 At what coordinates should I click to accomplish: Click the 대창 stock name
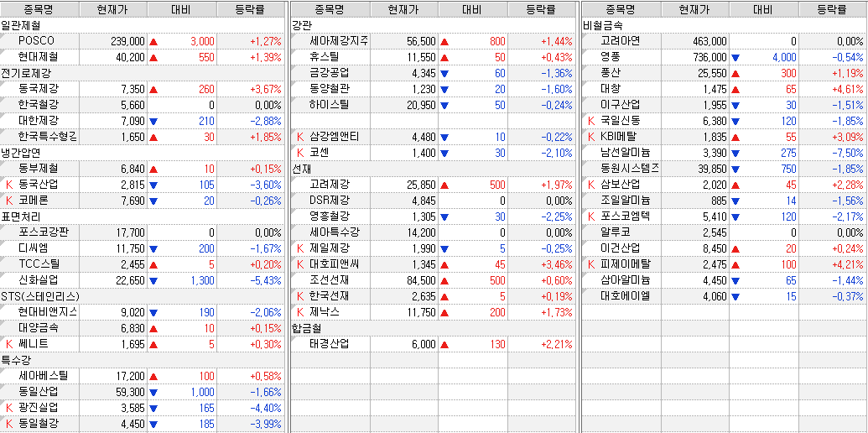[x=610, y=89]
